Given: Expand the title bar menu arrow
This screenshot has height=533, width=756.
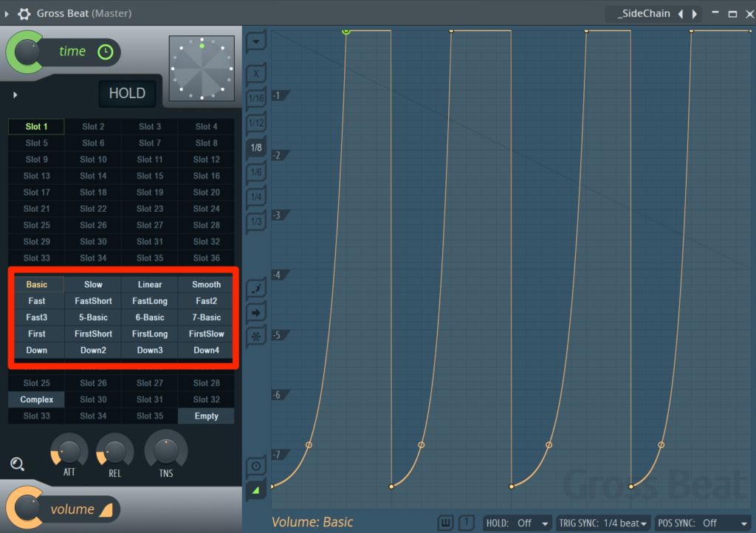Looking at the screenshot, I should click(7, 14).
